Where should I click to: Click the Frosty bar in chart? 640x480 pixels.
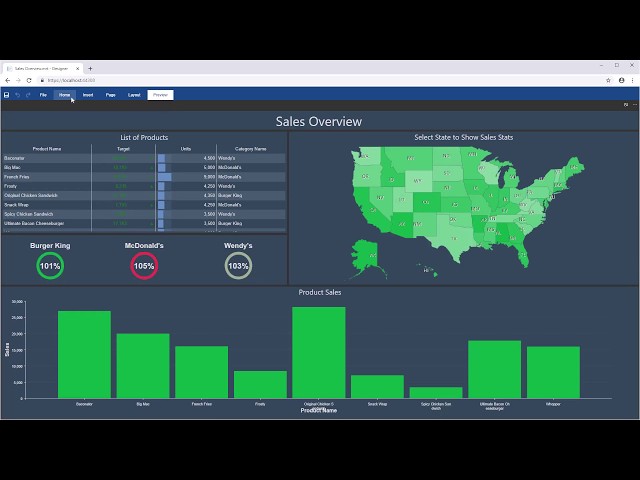(x=260, y=384)
